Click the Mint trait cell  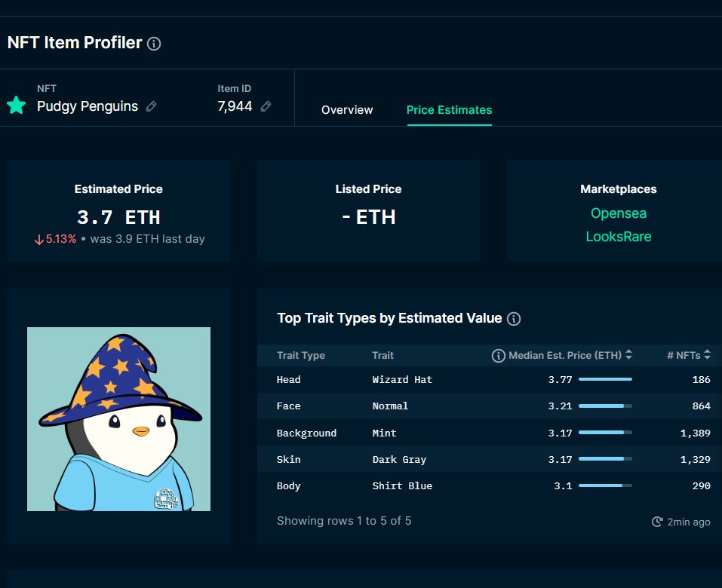[x=384, y=433]
